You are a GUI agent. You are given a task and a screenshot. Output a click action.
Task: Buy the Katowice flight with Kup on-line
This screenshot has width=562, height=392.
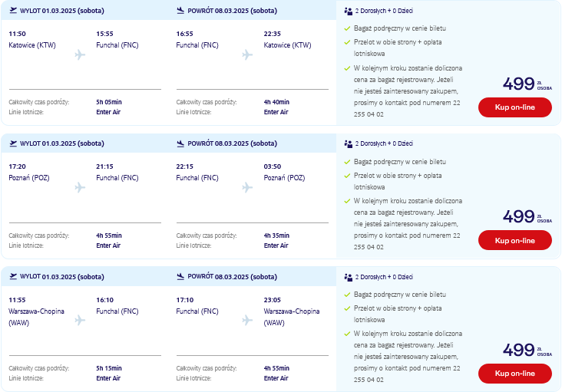coord(514,107)
